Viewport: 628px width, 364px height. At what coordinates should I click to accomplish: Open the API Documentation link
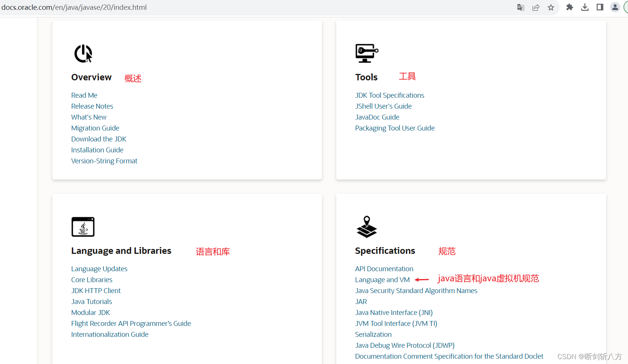click(384, 269)
